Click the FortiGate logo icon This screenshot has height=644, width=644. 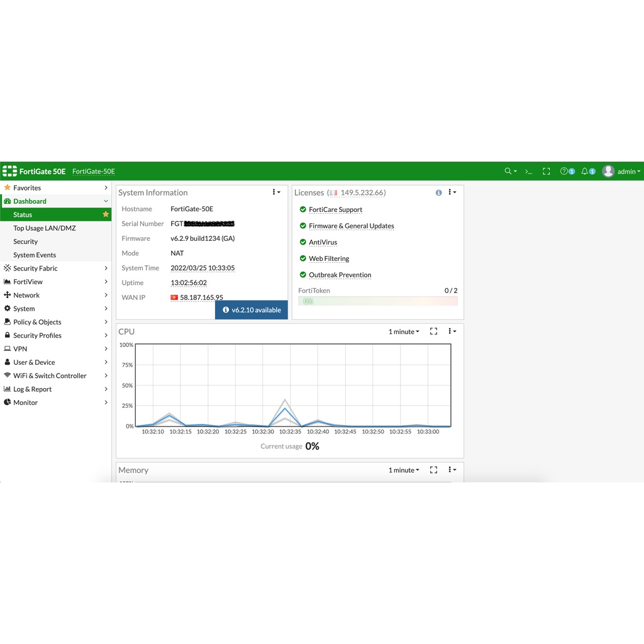click(x=10, y=171)
